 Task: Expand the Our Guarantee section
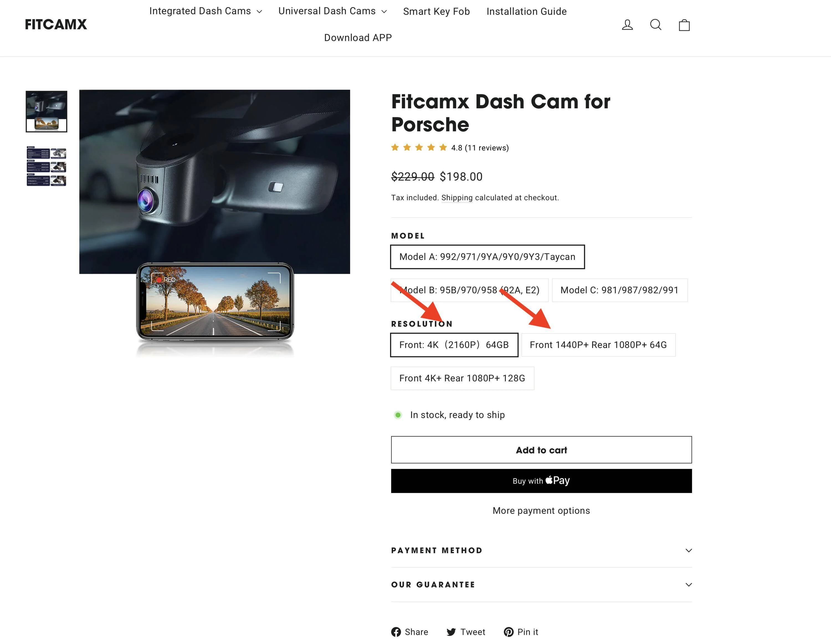click(542, 585)
